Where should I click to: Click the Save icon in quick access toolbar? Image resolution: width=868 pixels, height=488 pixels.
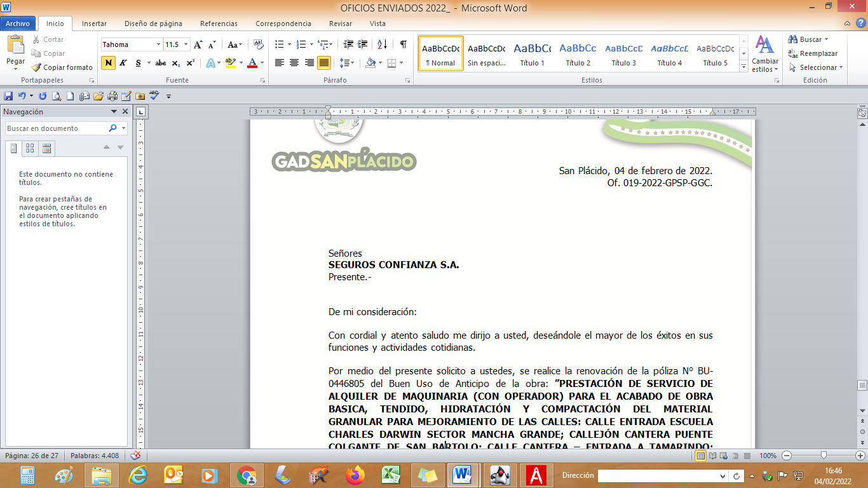click(x=8, y=96)
